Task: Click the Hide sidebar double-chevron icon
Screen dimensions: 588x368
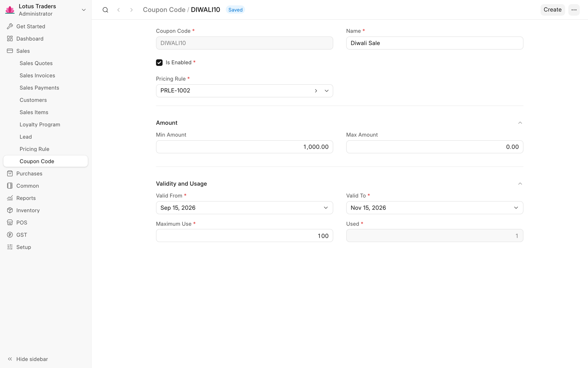Action: point(10,359)
